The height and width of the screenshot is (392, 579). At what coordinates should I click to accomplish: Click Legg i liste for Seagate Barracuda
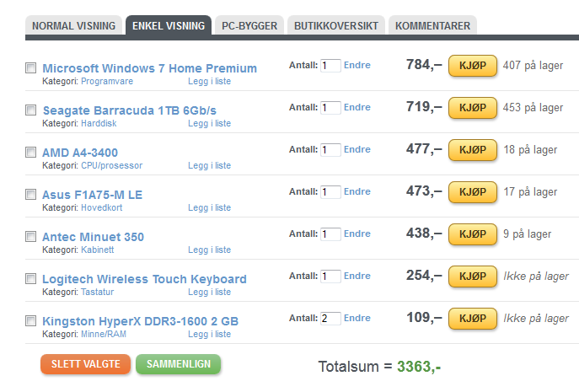coord(209,123)
